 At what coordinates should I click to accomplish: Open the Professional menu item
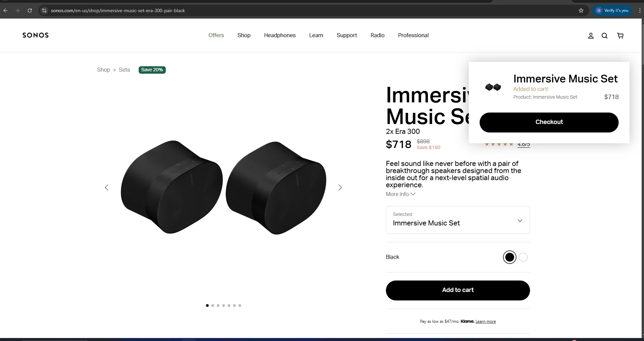tap(413, 35)
